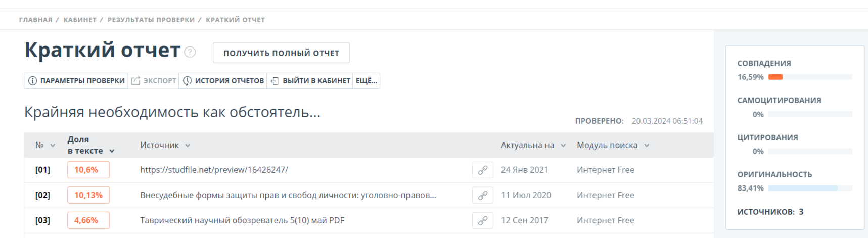868x238 pixels.
Task: Open link icon for source [02]
Action: (x=483, y=195)
